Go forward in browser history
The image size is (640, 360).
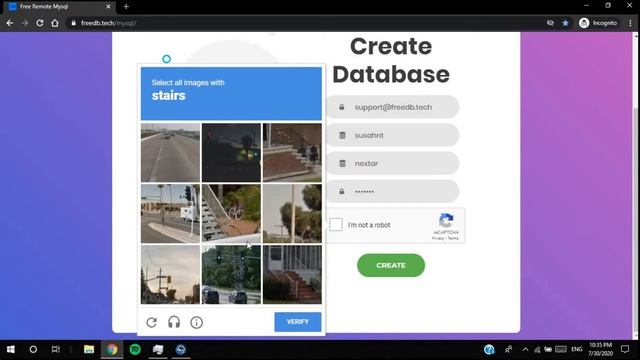25,23
